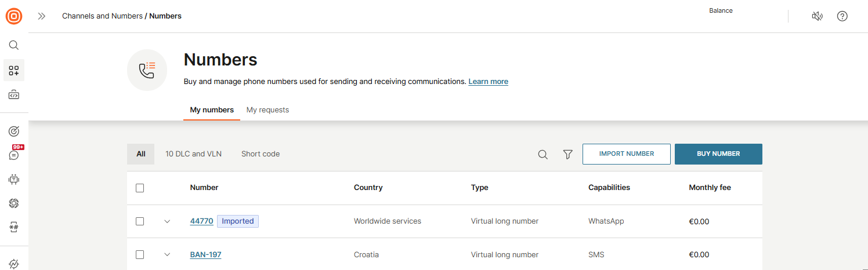Open the apps grid sidebar icon
868x270 pixels.
[x=14, y=71]
